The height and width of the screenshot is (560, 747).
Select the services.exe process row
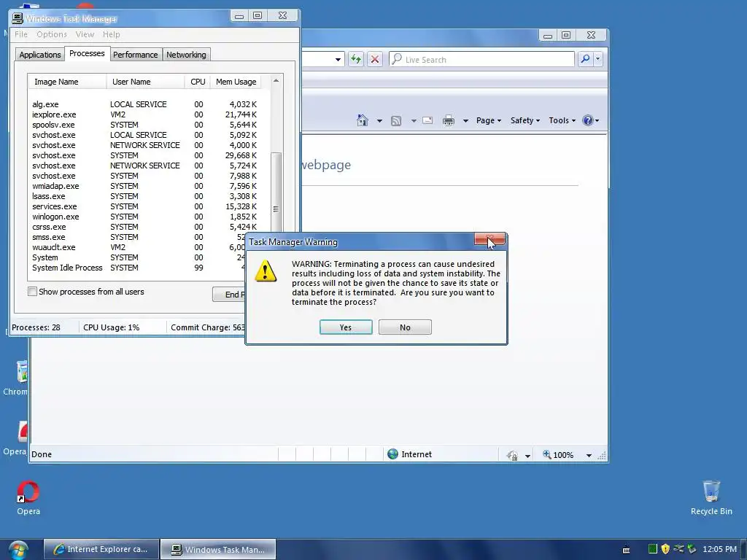point(144,206)
